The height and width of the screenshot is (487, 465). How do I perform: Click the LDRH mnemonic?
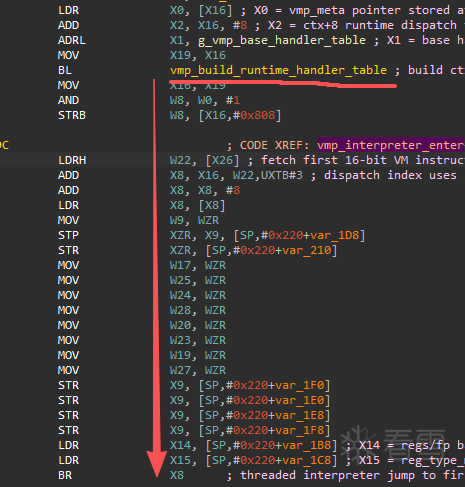tap(72, 160)
